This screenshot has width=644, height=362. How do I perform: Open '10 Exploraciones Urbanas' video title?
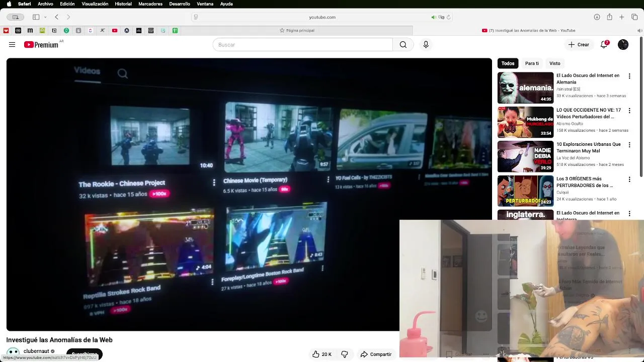(589, 147)
